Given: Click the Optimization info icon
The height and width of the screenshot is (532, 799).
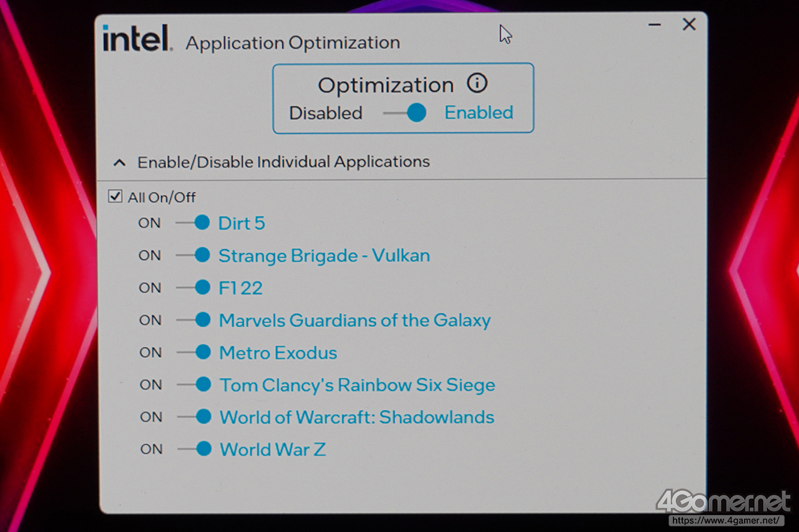Looking at the screenshot, I should [477, 84].
